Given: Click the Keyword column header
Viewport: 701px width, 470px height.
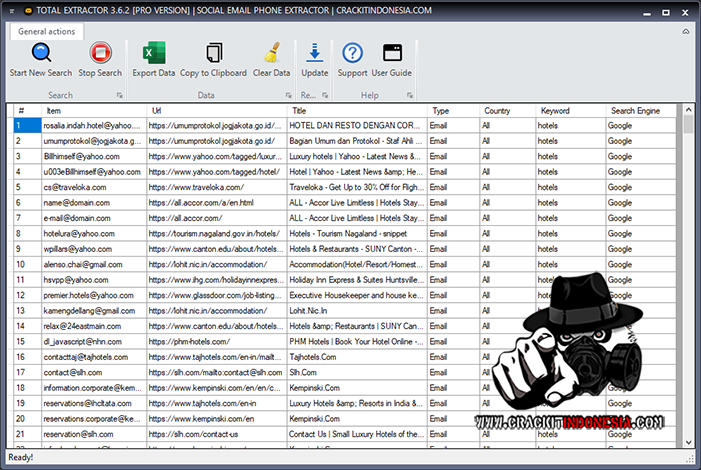Looking at the screenshot, I should (x=570, y=110).
